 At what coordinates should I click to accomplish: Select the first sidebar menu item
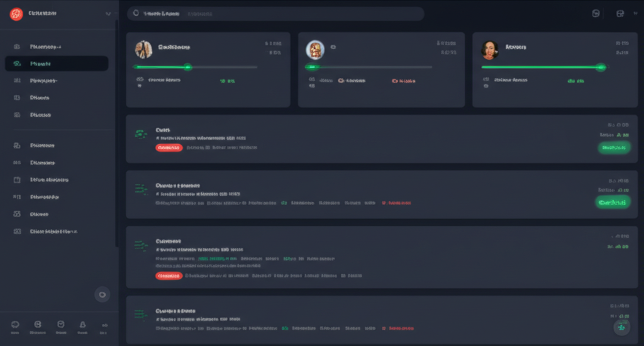pyautogui.click(x=57, y=47)
